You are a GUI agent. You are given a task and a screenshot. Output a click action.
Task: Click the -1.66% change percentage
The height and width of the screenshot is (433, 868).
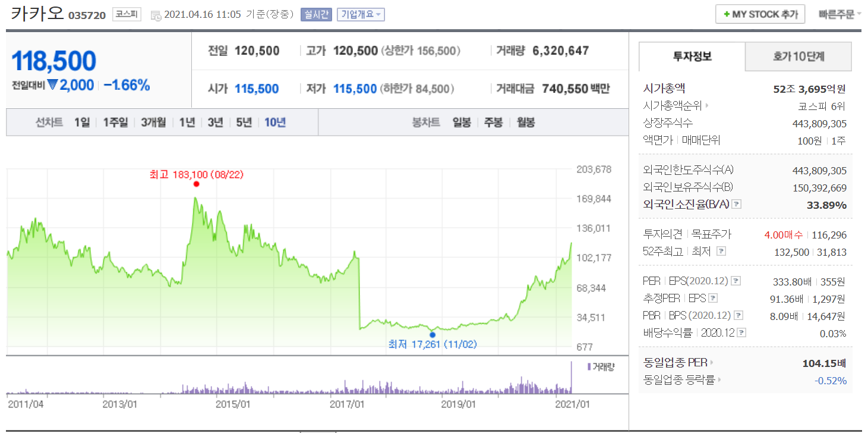pyautogui.click(x=127, y=86)
